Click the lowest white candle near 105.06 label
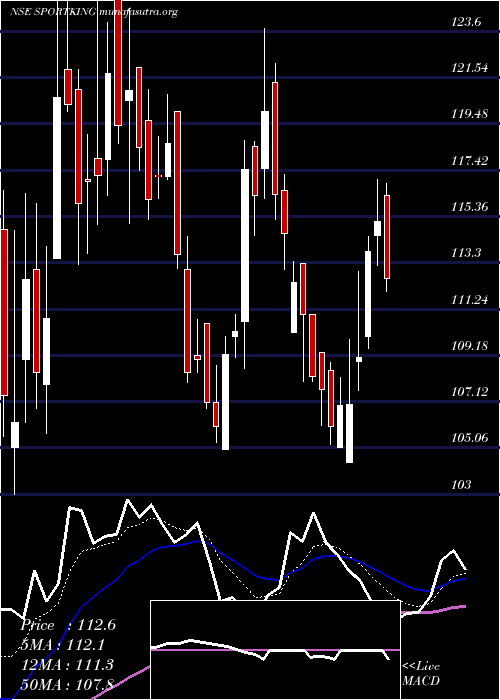This screenshot has height=700, width=500. (x=349, y=433)
